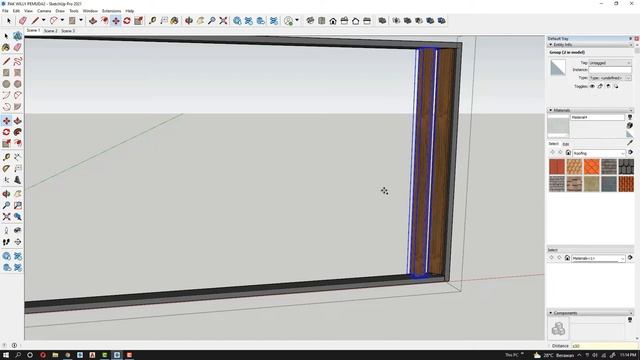This screenshot has height=360, width=640.
Task: Collapse the Entity Info panel
Action: click(551, 44)
